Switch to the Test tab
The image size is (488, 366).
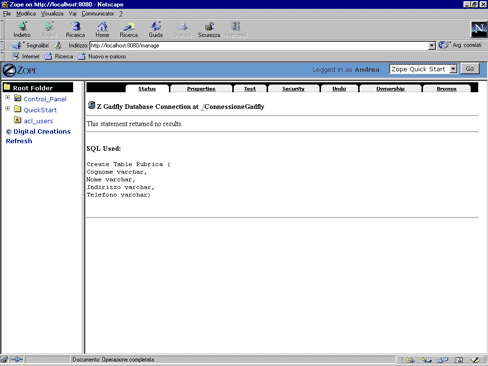(x=250, y=89)
